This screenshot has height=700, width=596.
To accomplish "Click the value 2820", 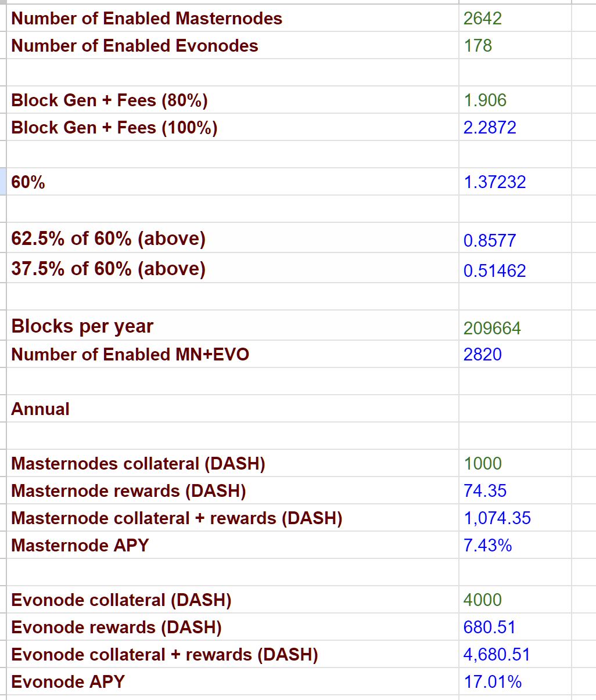I will (482, 355).
